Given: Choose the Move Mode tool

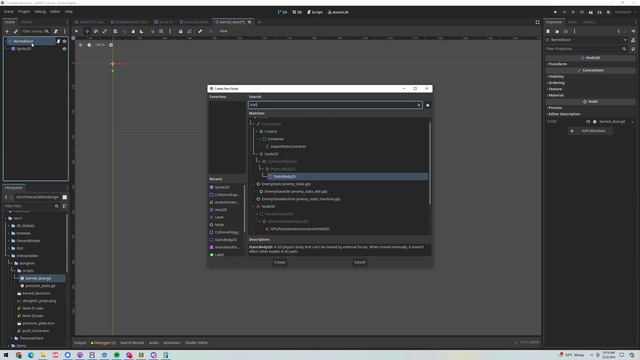Looking at the screenshot, I should point(87,31).
